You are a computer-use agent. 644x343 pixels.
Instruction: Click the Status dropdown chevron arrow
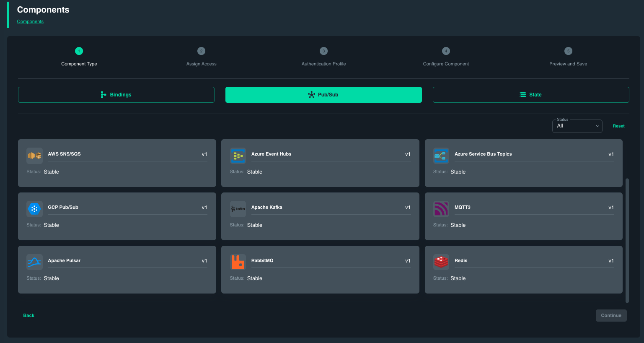coord(597,126)
